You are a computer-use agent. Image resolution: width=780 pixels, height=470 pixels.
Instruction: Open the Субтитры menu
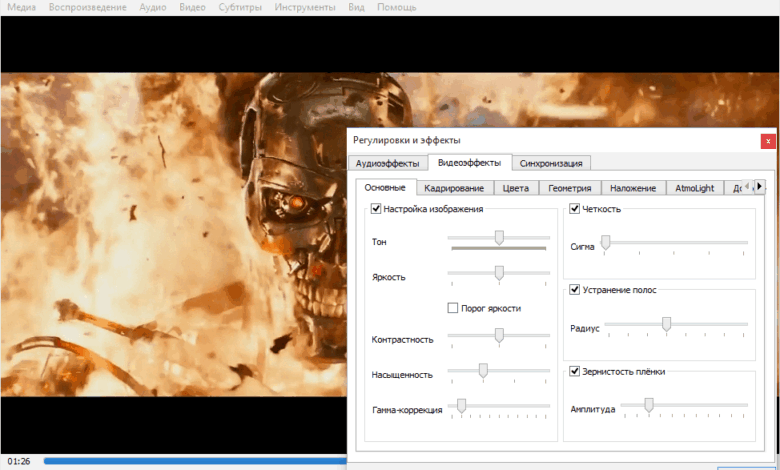pos(240,7)
